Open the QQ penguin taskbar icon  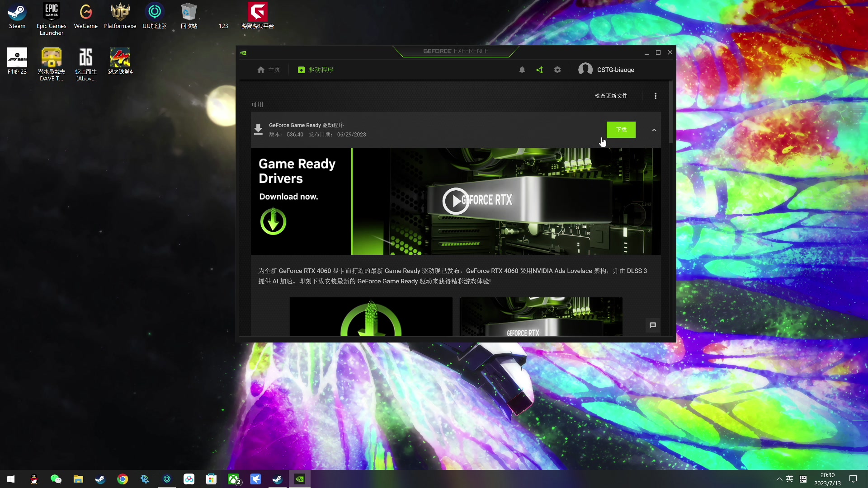pyautogui.click(x=34, y=479)
